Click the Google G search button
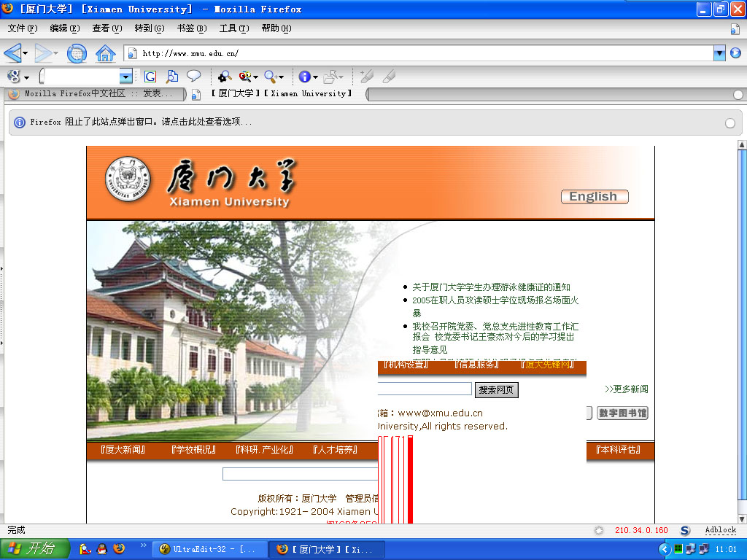The width and height of the screenshot is (747, 560). pos(150,76)
